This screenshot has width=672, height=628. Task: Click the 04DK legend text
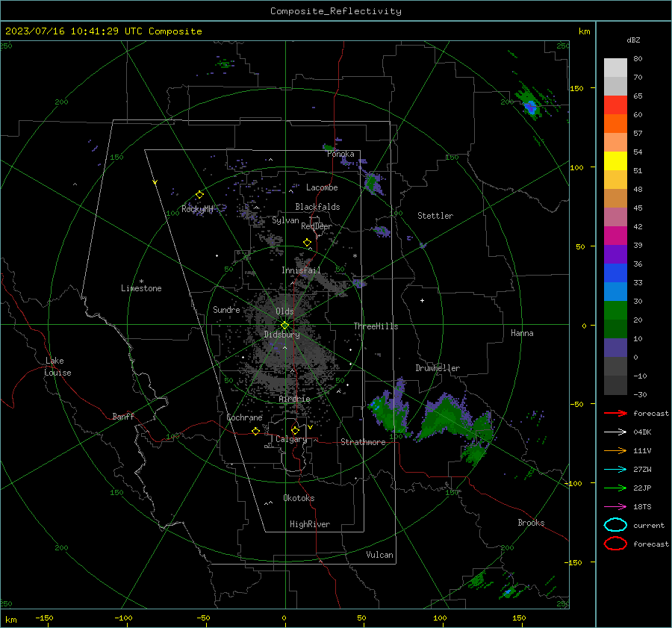tap(642, 432)
